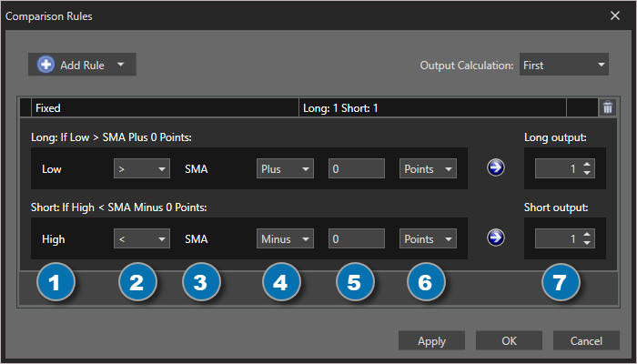Click the Long rule offset value field

pyautogui.click(x=357, y=168)
